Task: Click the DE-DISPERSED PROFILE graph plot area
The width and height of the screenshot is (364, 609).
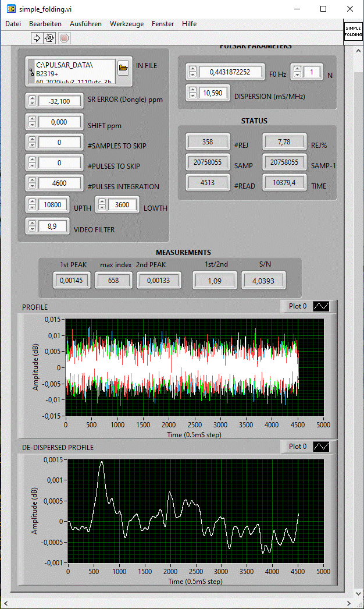Action: point(195,511)
